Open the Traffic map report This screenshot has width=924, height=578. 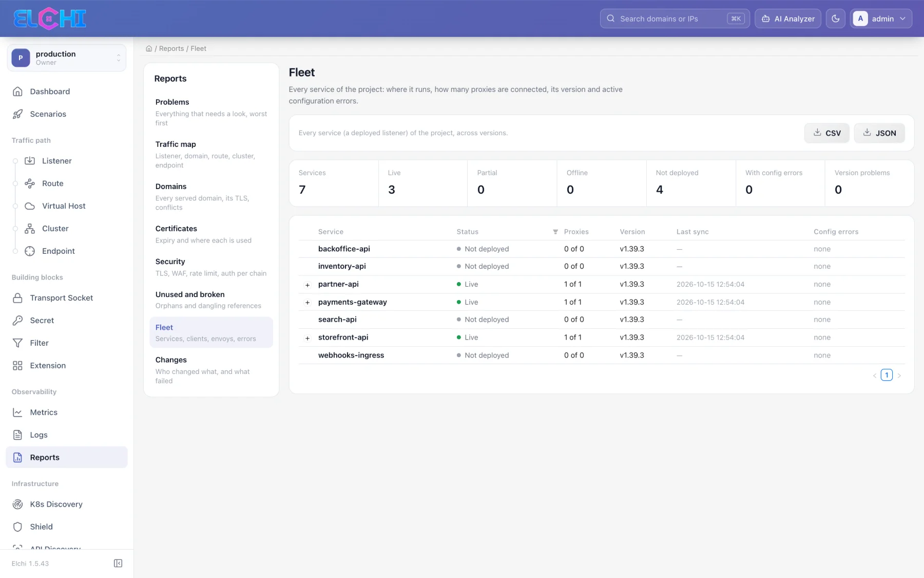click(x=211, y=154)
